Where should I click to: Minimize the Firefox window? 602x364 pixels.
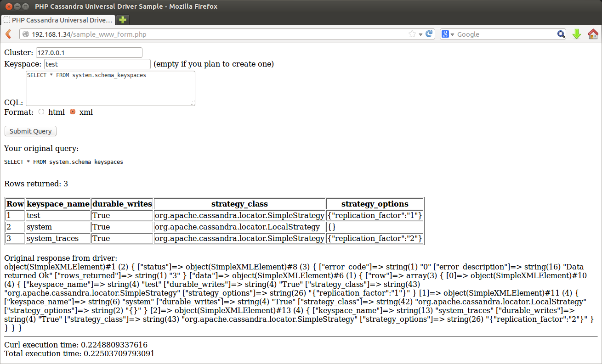coord(17,6)
